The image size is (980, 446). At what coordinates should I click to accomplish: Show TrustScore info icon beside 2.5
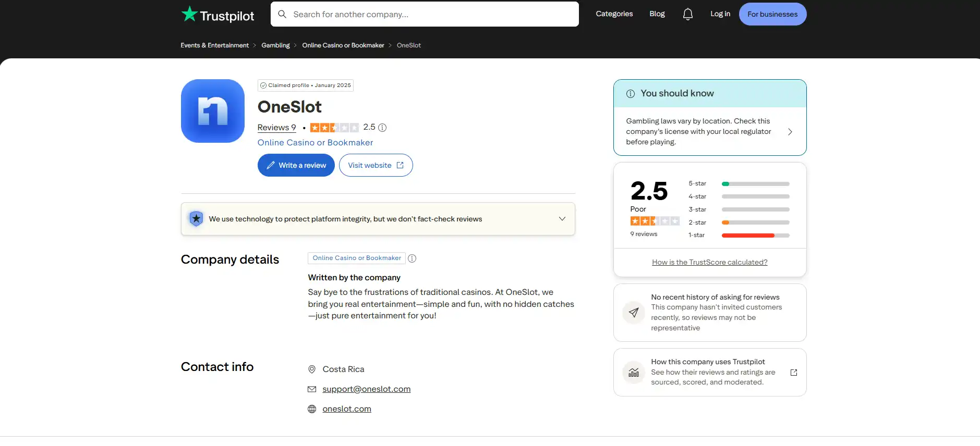382,128
